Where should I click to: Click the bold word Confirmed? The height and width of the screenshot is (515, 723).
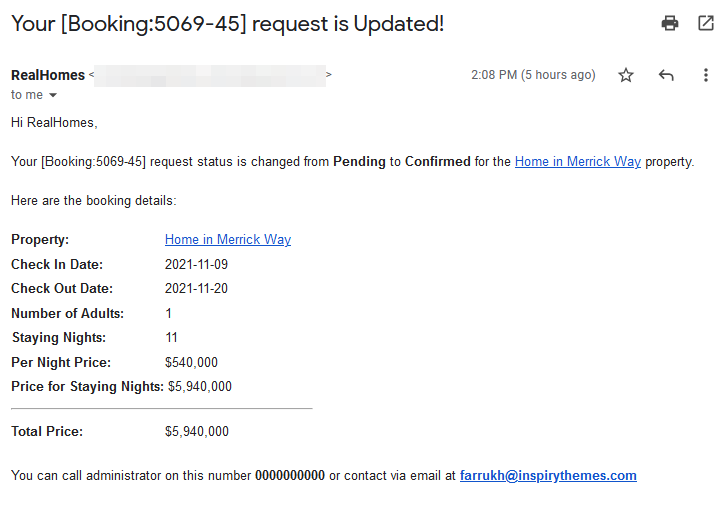(x=438, y=161)
